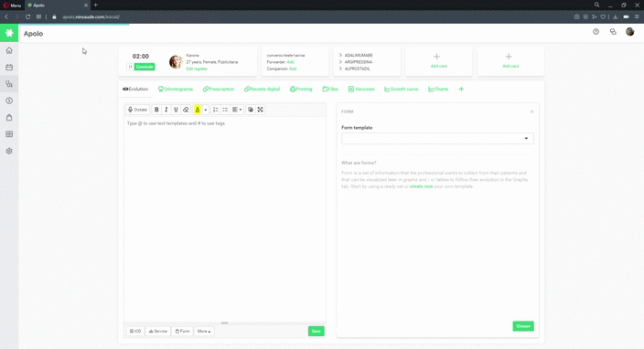Click the green Save button
Image resolution: width=644 pixels, height=349 pixels.
point(316,331)
